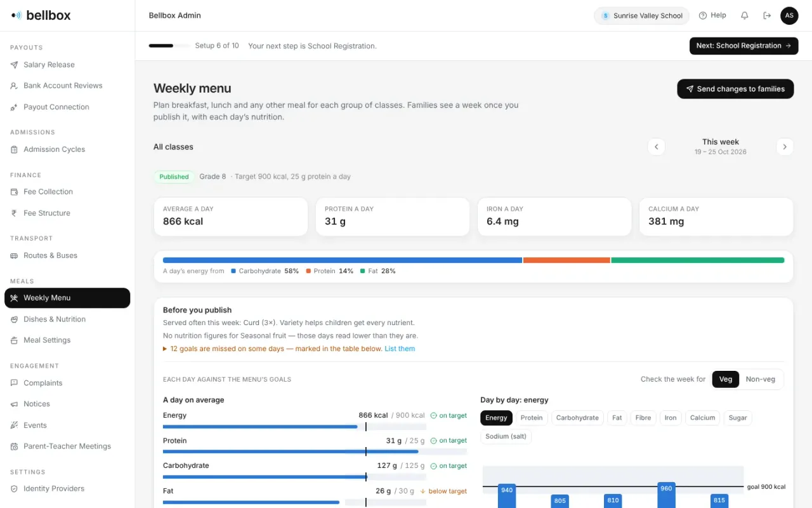Viewport: 812px width, 508px height.
Task: Expand the 12 goals missed disclosure triangle
Action: click(x=165, y=349)
